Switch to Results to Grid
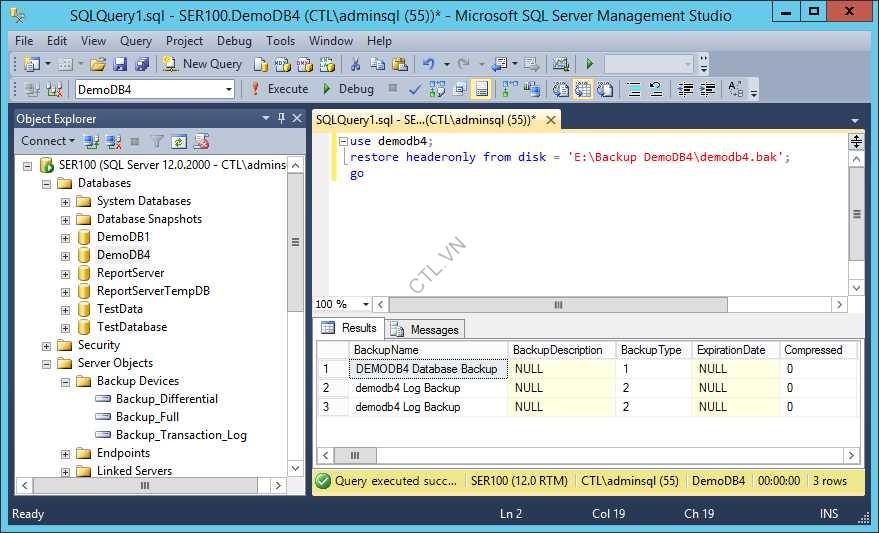This screenshot has height=533, width=879. (x=583, y=90)
